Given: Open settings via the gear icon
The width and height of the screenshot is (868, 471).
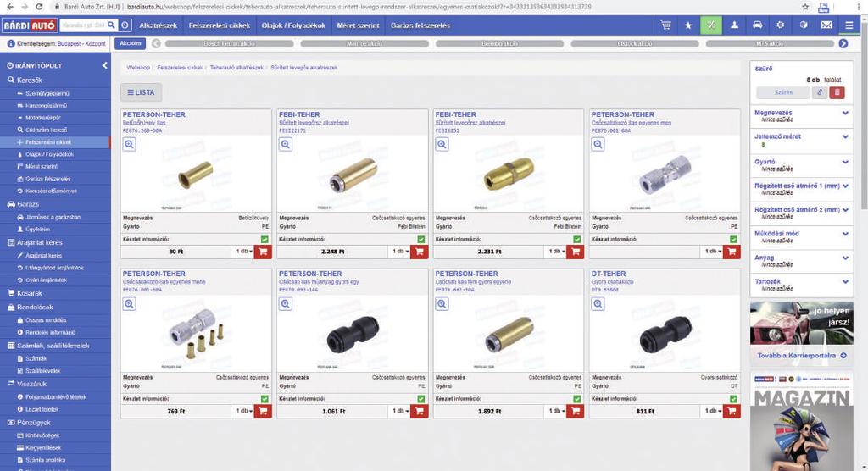Looking at the screenshot, I should (781, 25).
